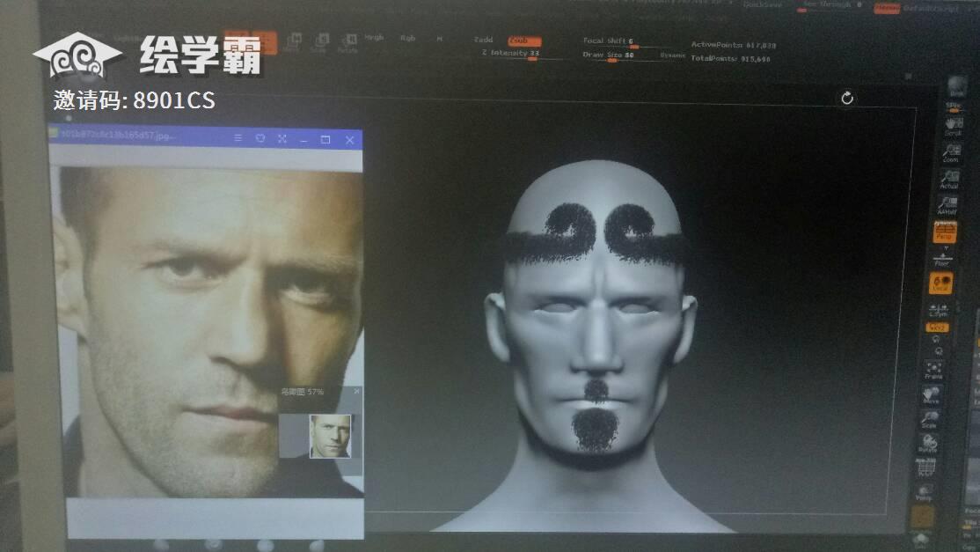Select the Rotate view icon on right shelf

pos(927,443)
